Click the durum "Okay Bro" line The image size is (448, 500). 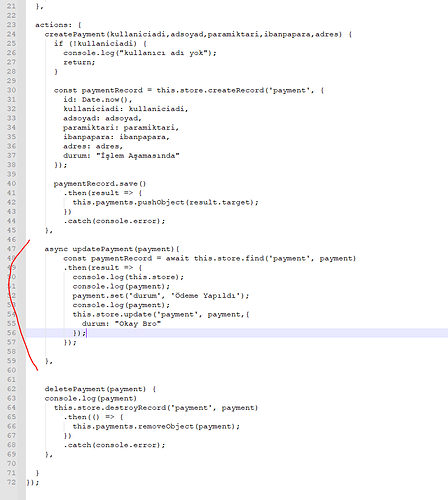point(121,323)
